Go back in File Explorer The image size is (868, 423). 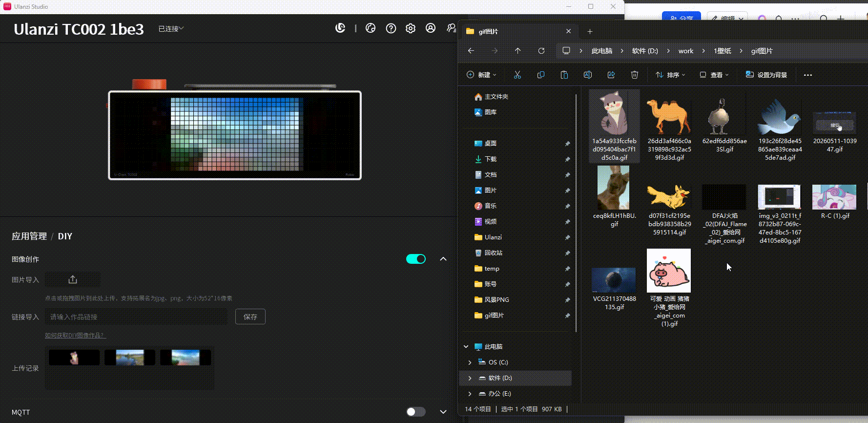click(471, 51)
